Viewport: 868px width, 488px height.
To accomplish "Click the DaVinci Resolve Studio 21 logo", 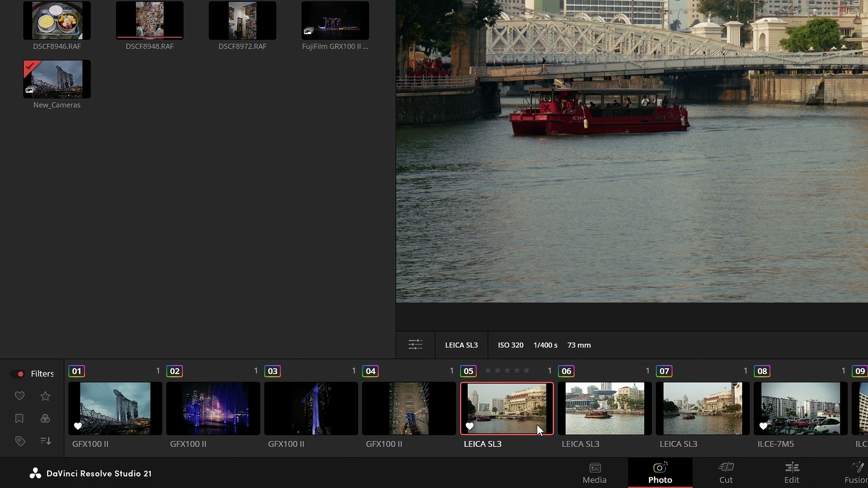I will tap(35, 473).
